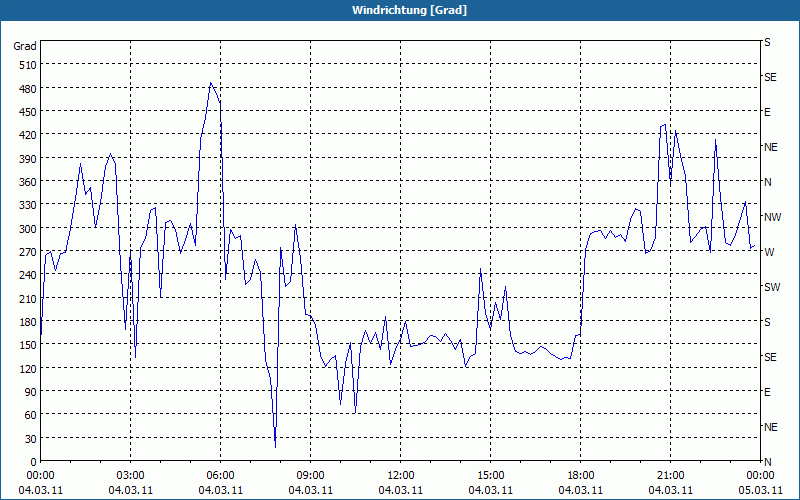800x500 pixels.
Task: Click the 240 value on the left axis
Action: [x=28, y=276]
